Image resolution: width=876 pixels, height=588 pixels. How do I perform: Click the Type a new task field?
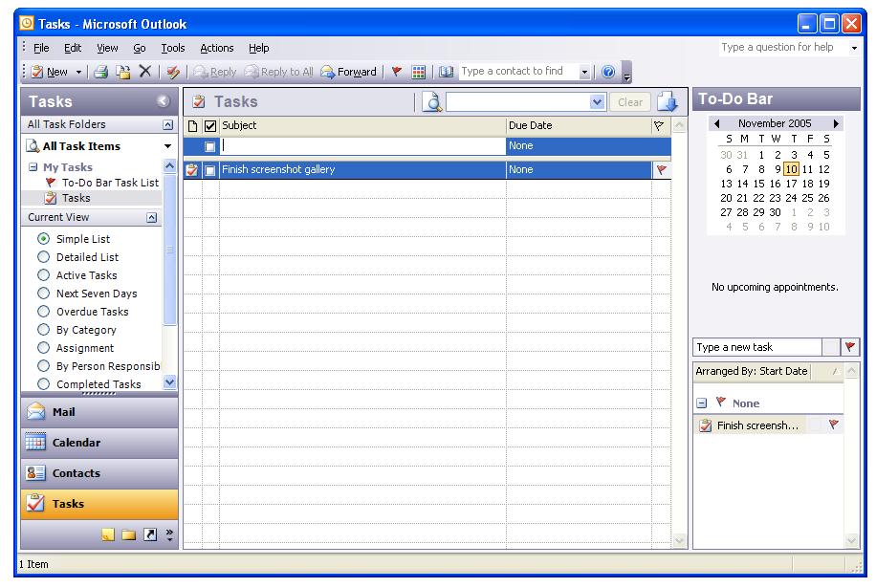(757, 347)
